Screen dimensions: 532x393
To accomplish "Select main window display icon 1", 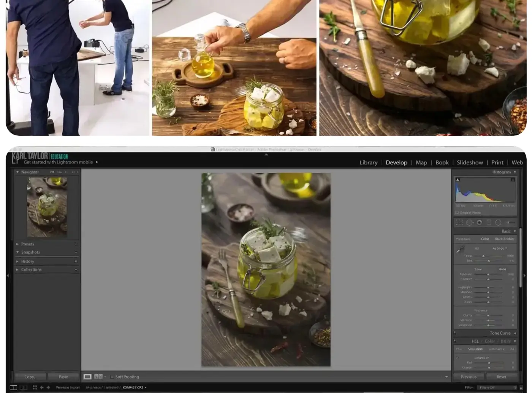I will click(x=13, y=387).
